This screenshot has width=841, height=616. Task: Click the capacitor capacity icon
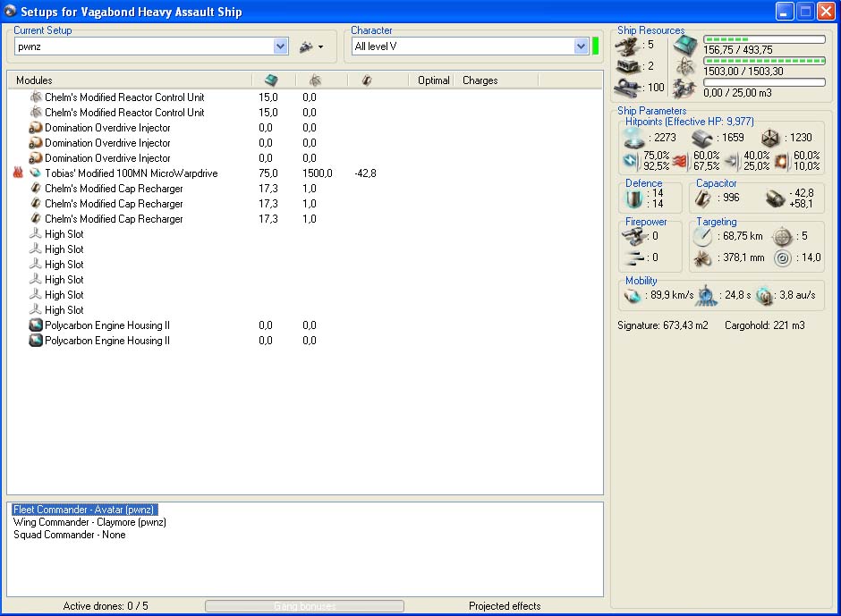tap(702, 198)
